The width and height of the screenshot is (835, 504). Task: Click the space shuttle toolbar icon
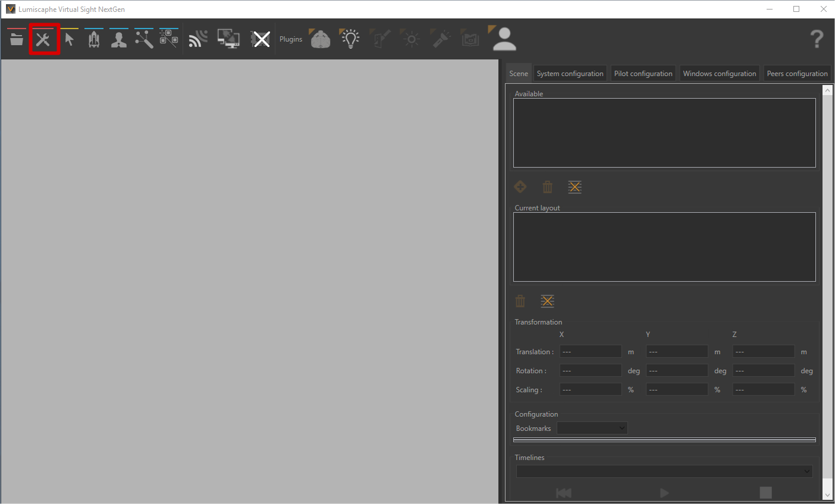(x=94, y=39)
